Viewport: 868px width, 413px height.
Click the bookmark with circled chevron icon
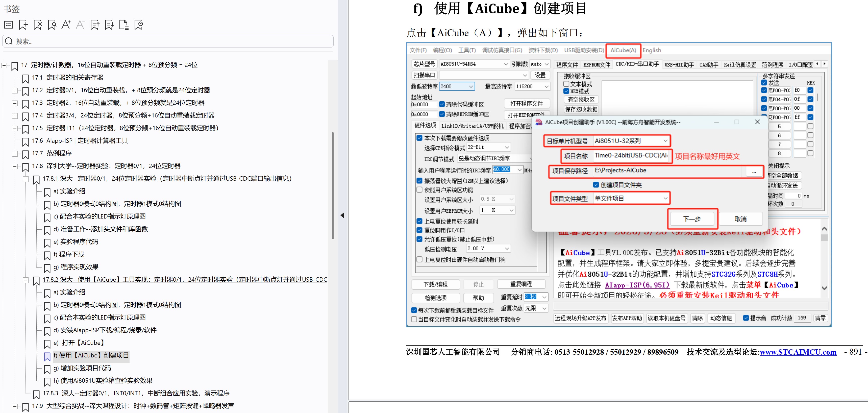pos(138,25)
